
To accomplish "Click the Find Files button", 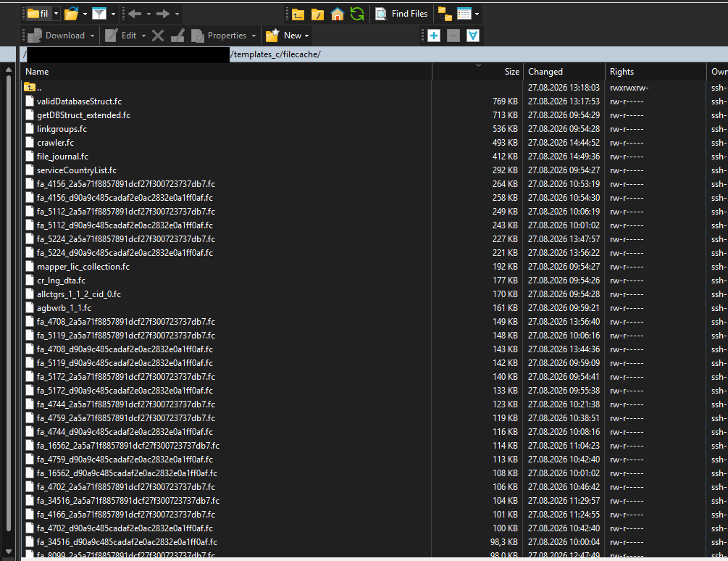I will (x=401, y=14).
